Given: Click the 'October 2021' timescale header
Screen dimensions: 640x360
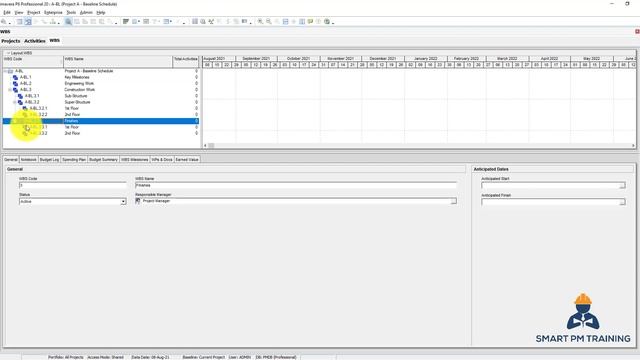Looking at the screenshot, I should tap(299, 59).
